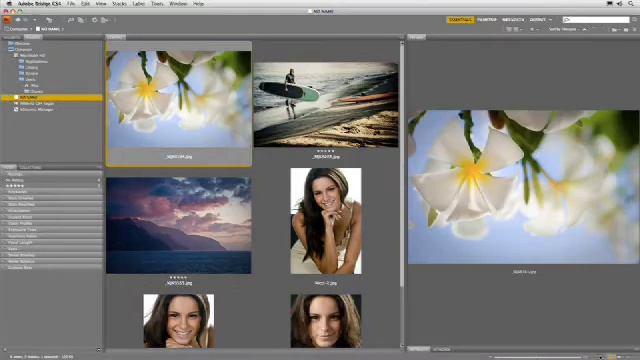The height and width of the screenshot is (360, 640).
Task: Open the Output toolbar icon dropdown
Action: [x=105, y=20]
